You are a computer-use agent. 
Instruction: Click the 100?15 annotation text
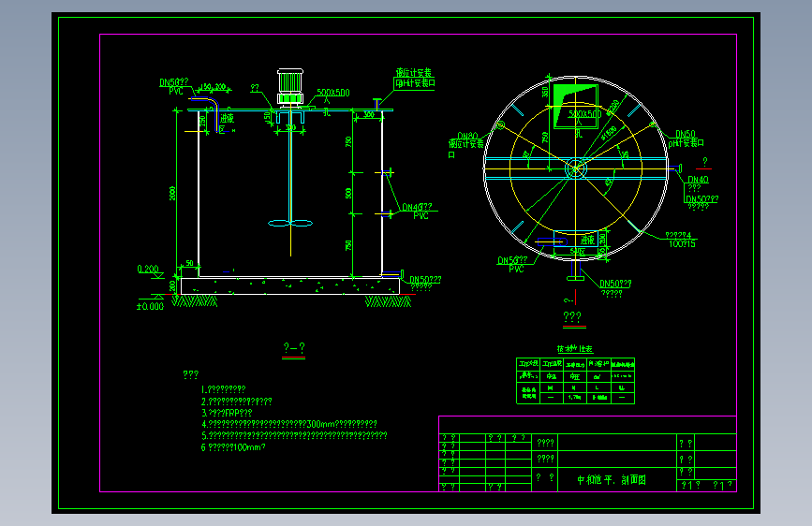coord(682,244)
